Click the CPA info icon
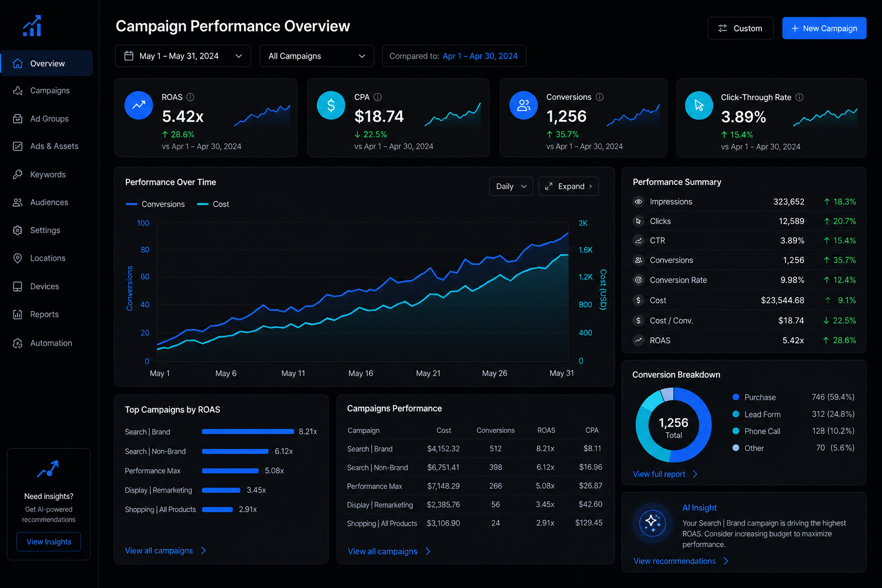The width and height of the screenshot is (882, 588). (378, 97)
